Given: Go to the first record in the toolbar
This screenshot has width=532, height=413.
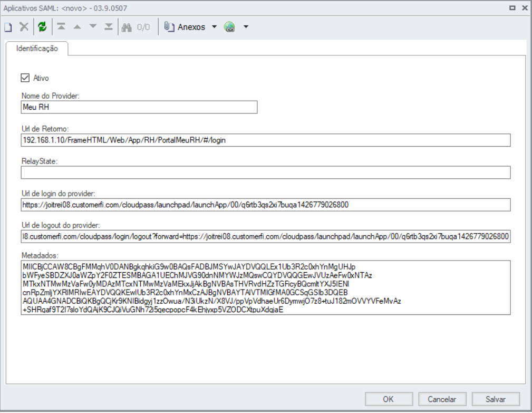Looking at the screenshot, I should pyautogui.click(x=61, y=27).
